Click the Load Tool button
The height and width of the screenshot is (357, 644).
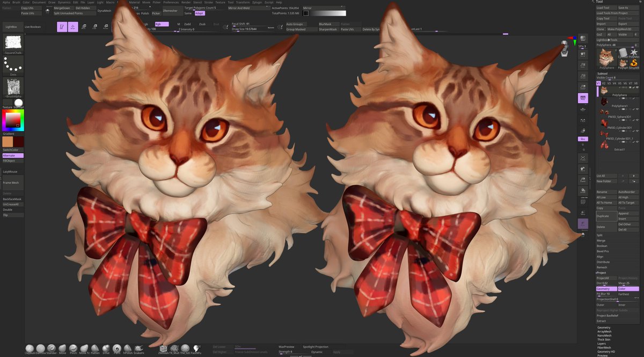tap(606, 8)
